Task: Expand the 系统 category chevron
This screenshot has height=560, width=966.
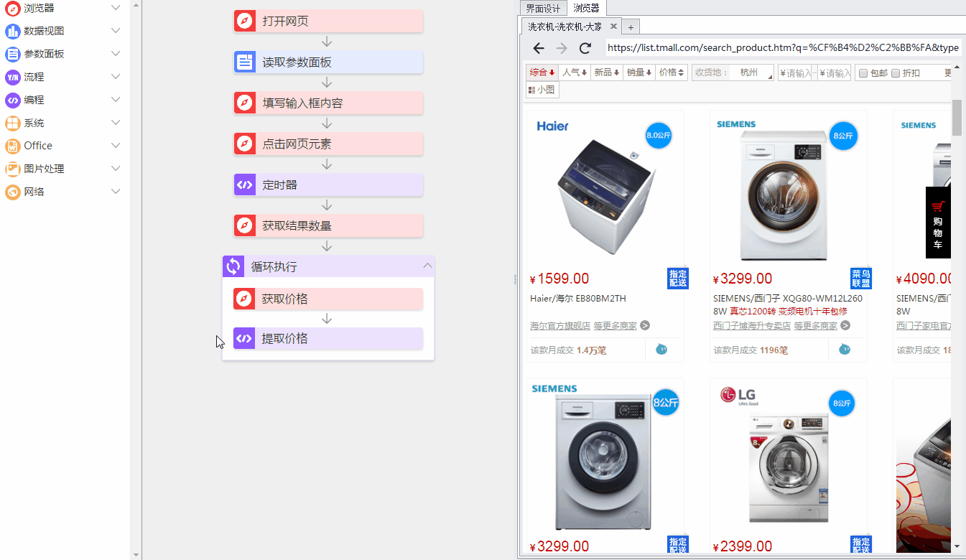Action: pos(116,123)
